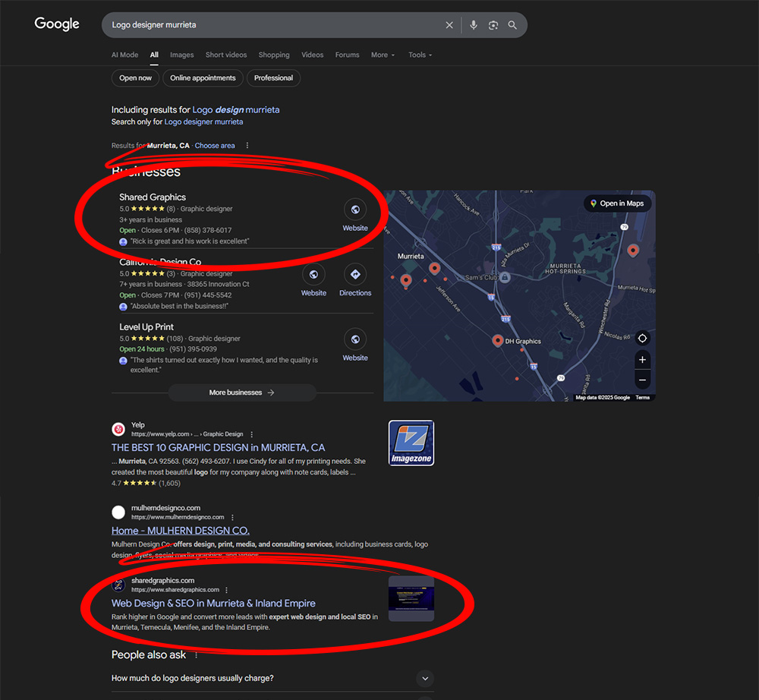Get directions to California Design Co
The image size is (759, 700).
[x=355, y=275]
